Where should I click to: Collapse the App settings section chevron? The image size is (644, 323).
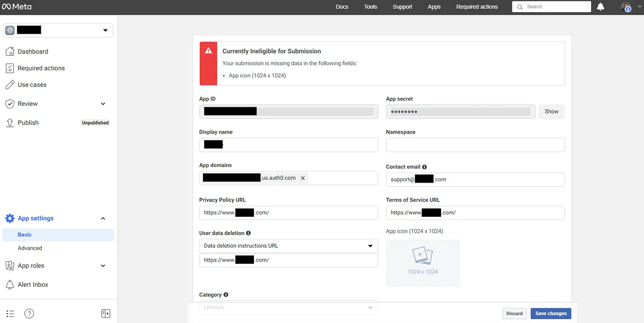[x=103, y=219]
